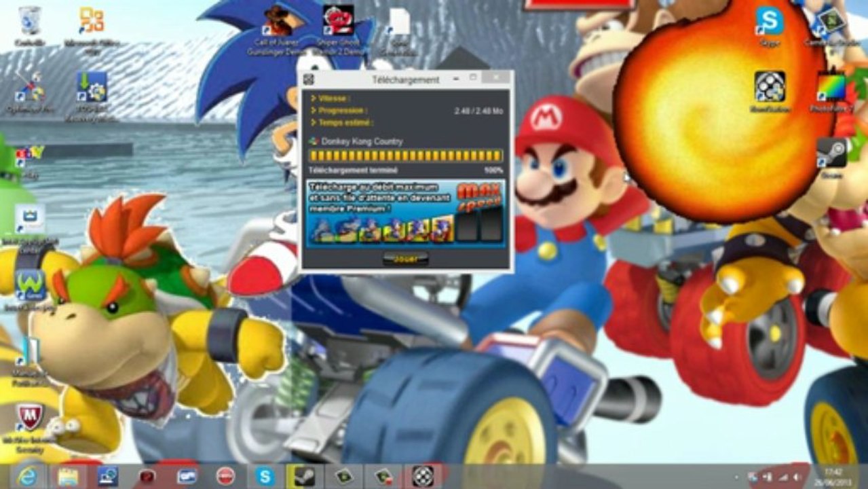Select the green-arrow installer desktop shortcut
868x489 pixels.
(92, 95)
